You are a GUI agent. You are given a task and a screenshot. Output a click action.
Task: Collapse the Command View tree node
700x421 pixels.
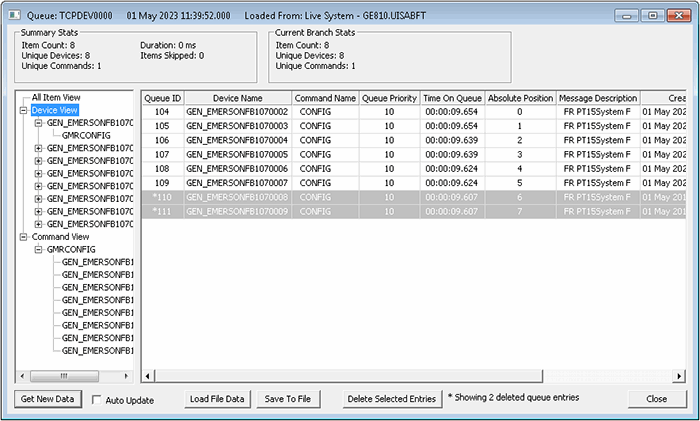click(x=24, y=237)
